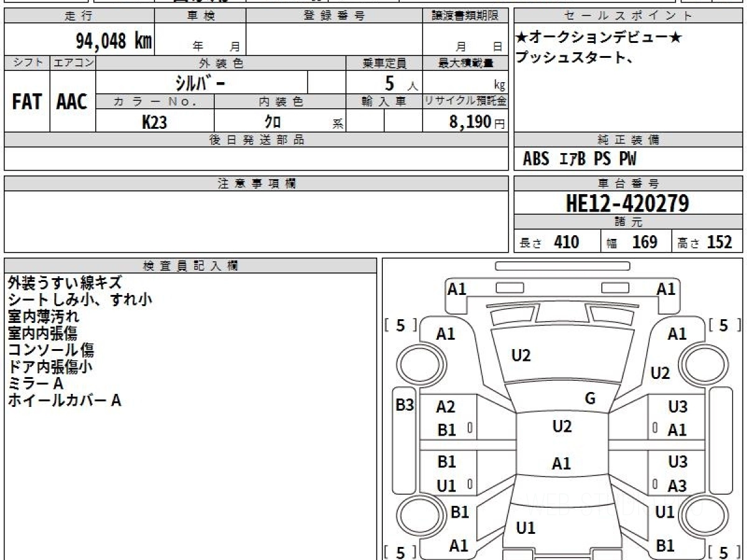The width and height of the screenshot is (747, 560).
Task: Click the 室内内張傷 note
Action: (x=43, y=333)
